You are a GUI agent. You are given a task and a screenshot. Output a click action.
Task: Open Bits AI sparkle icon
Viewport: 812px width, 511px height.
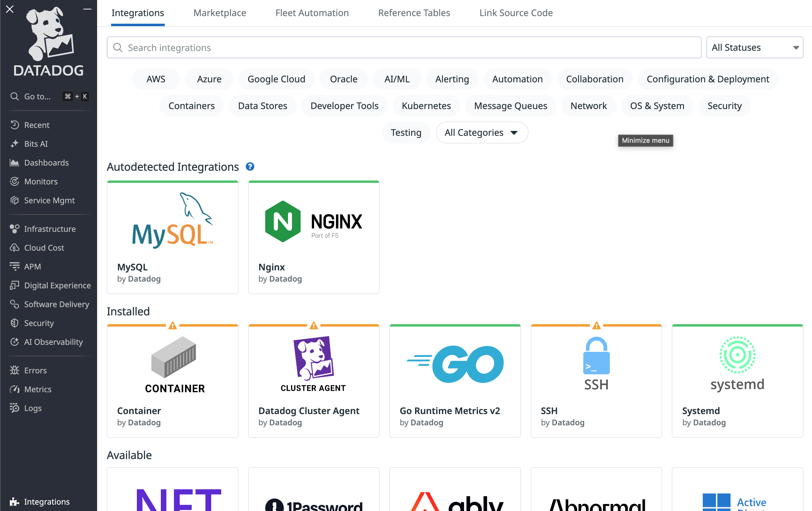coord(14,144)
